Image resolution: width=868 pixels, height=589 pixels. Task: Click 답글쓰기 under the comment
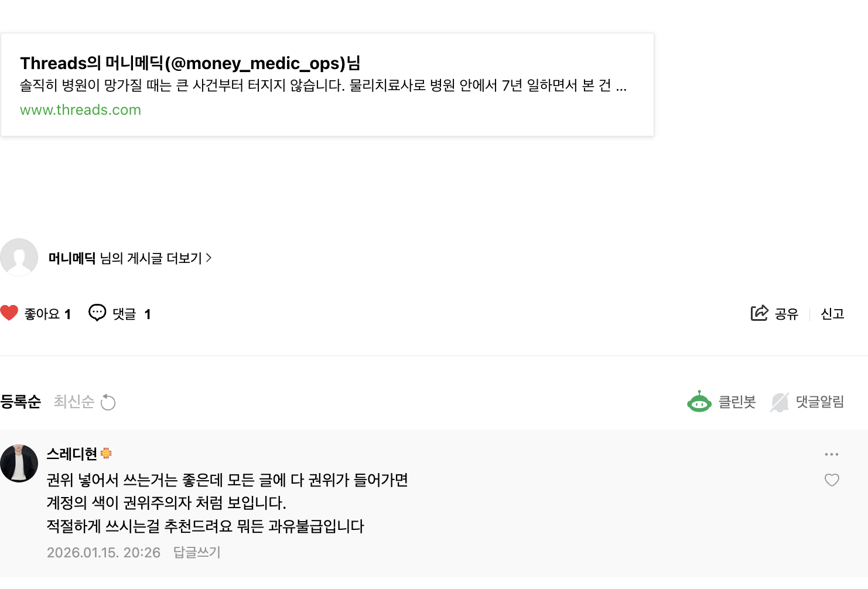point(197,552)
